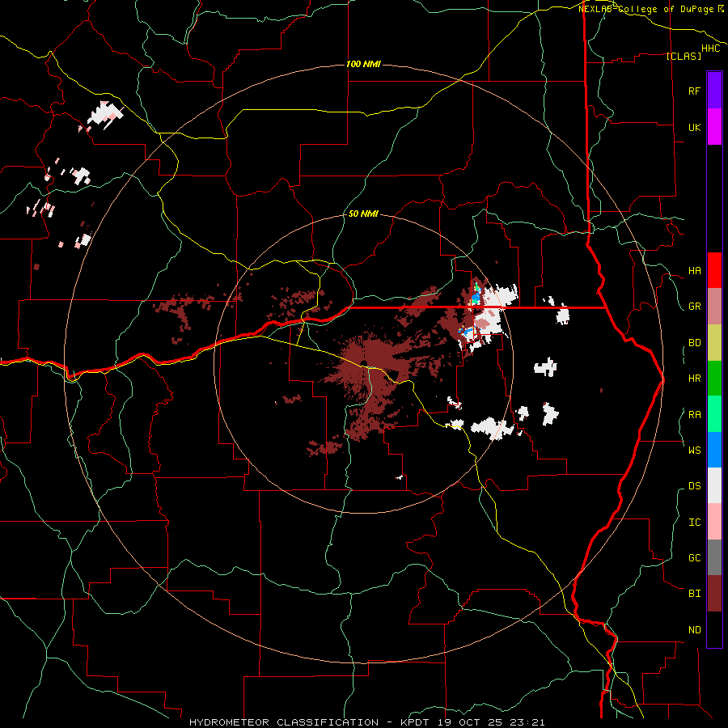Click the HA red legend swatch
Viewport: 728px width, 728px height.
[x=714, y=270]
